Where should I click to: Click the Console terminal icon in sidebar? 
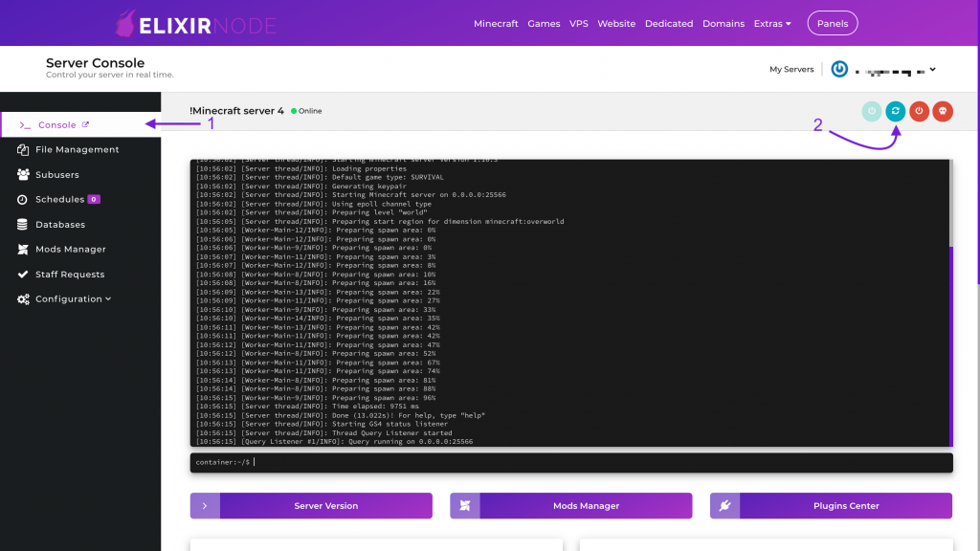coord(25,125)
